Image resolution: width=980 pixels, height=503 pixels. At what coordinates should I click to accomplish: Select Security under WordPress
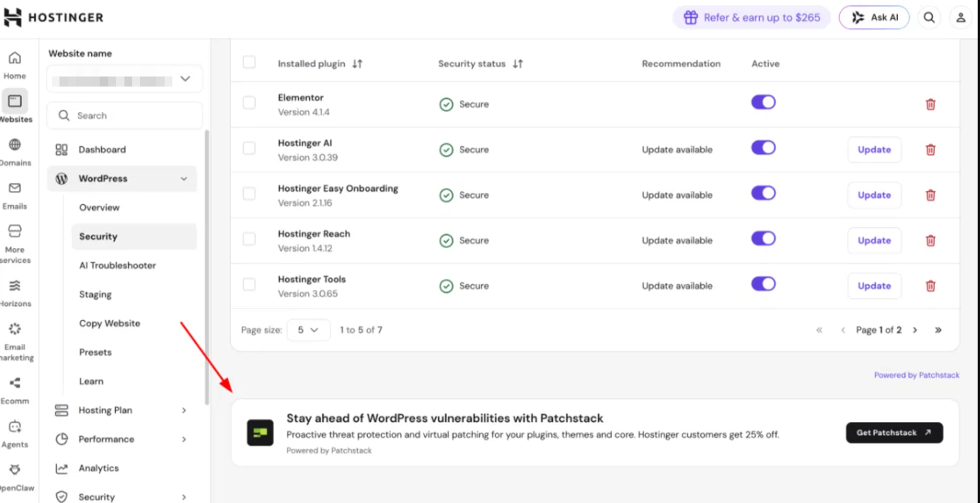click(x=134, y=236)
